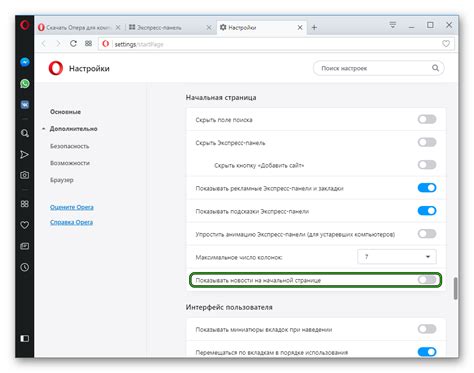The height and width of the screenshot is (373, 474).
Task: Open Speed Dial from the sidebar grid icon
Action: coord(25,204)
